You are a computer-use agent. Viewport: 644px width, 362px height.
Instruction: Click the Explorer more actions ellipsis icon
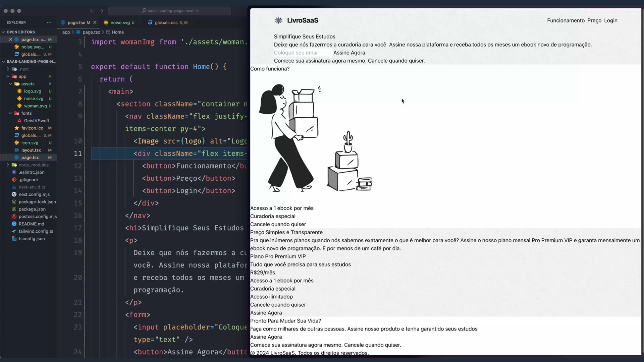point(49,22)
